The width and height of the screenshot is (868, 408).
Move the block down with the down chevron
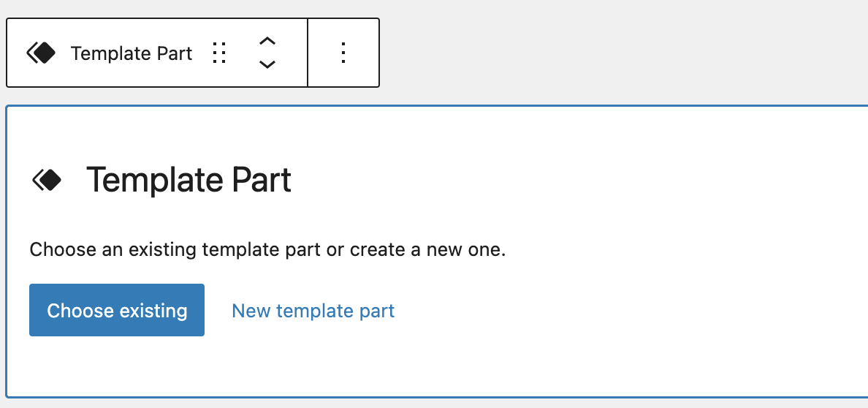pos(267,64)
